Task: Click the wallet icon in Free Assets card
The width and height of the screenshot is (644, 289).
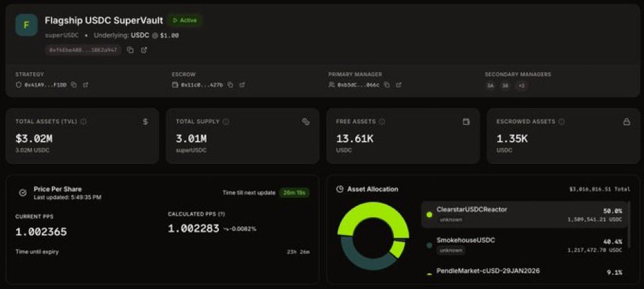Action: coord(466,122)
